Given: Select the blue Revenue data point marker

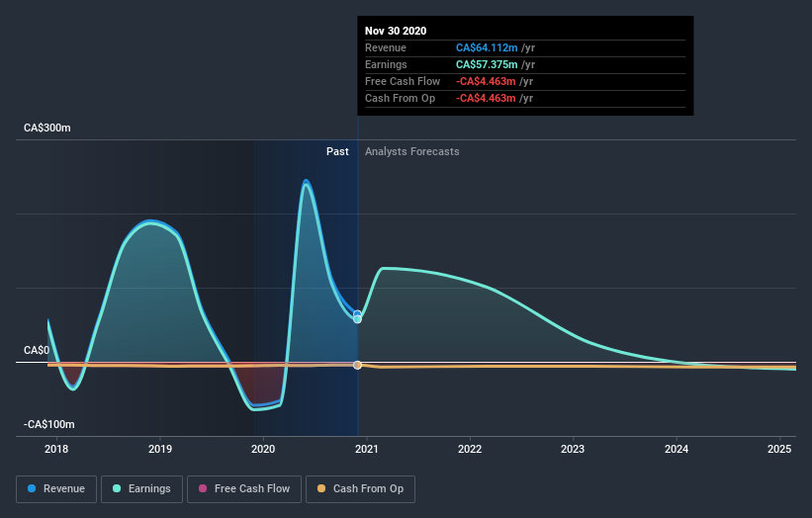Looking at the screenshot, I should pos(357,313).
